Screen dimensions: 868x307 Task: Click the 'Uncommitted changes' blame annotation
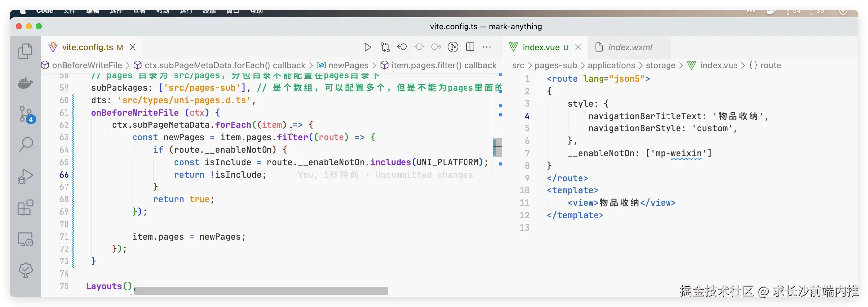click(x=424, y=175)
